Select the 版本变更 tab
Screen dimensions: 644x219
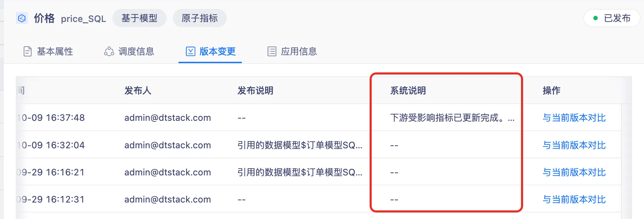[x=217, y=51]
